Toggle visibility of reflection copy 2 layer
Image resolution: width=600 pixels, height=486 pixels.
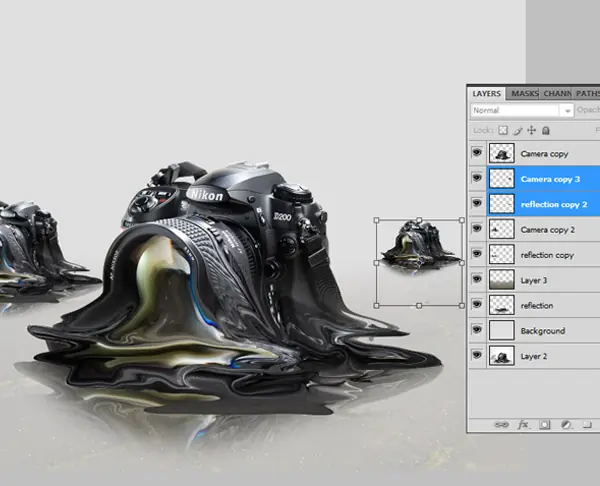click(477, 203)
